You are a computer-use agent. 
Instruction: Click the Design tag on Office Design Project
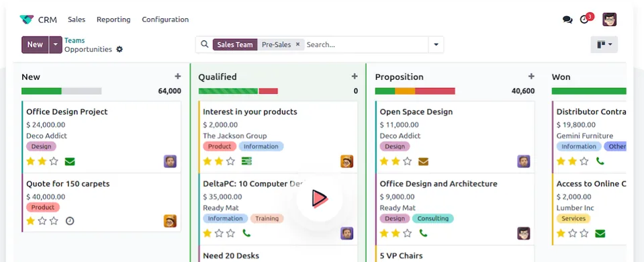[x=41, y=146]
